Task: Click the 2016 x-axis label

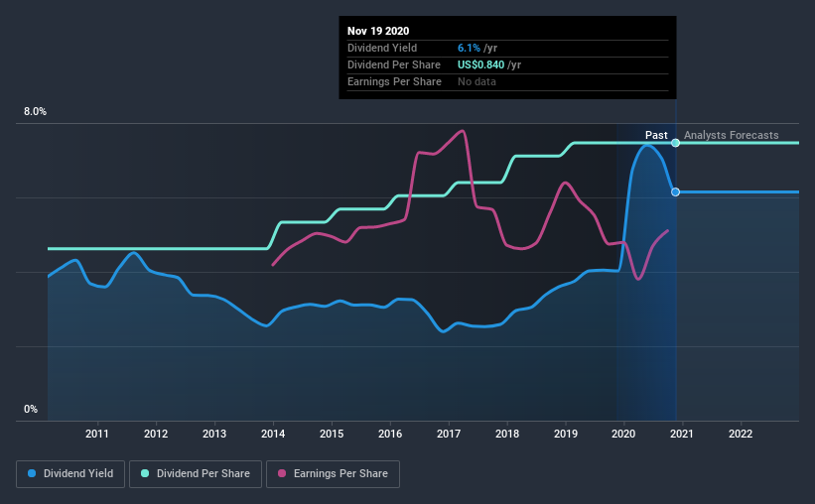Action: (390, 434)
